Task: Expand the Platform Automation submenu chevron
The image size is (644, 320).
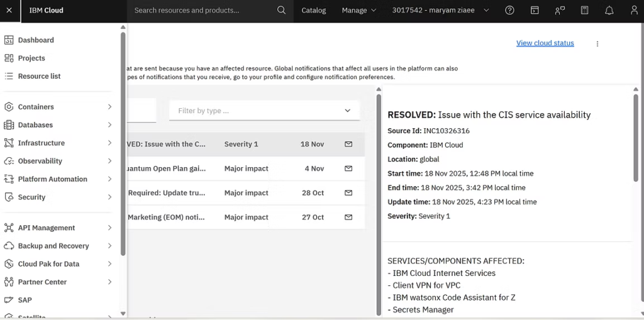Action: [x=109, y=179]
